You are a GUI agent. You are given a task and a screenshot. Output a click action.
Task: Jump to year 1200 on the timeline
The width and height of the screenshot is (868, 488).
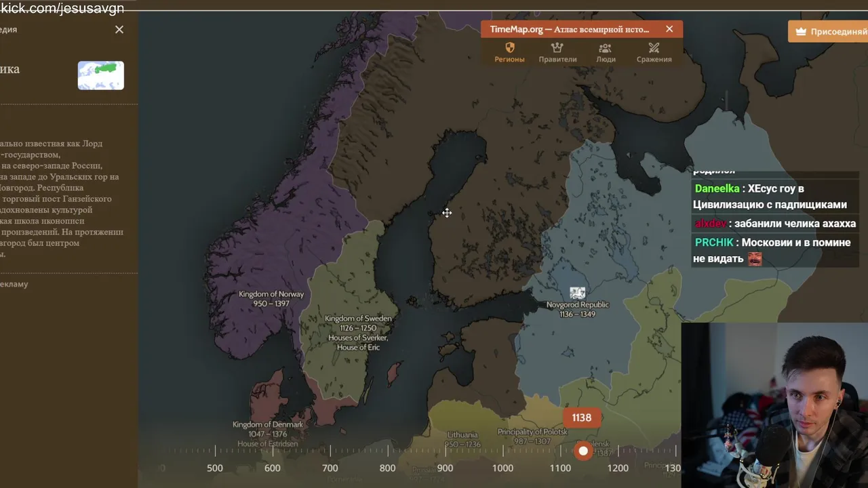618,468
